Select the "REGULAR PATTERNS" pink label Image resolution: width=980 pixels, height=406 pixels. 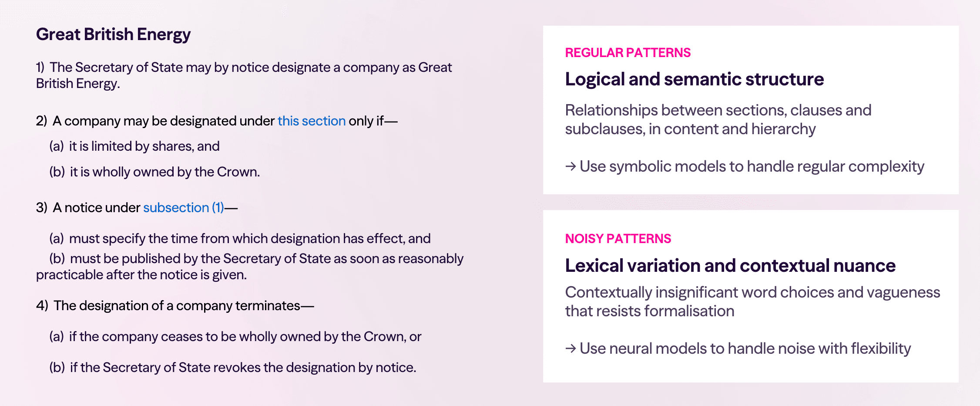[628, 53]
